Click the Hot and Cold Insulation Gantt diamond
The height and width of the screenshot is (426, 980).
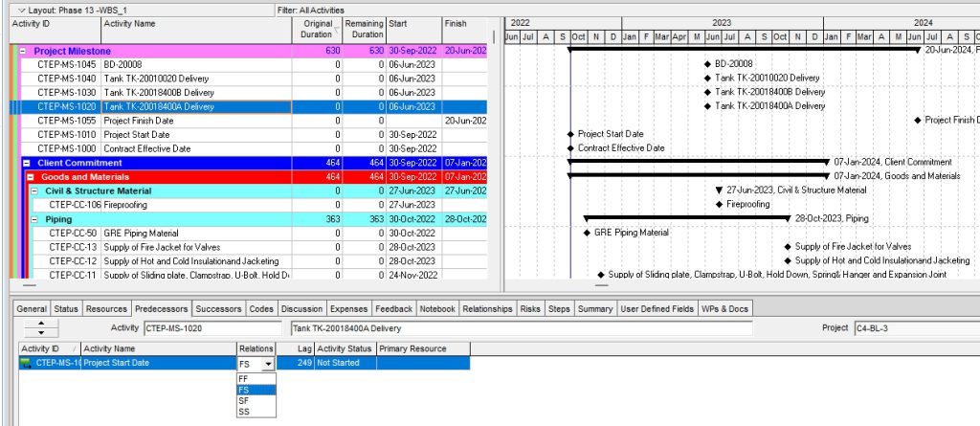click(x=788, y=260)
